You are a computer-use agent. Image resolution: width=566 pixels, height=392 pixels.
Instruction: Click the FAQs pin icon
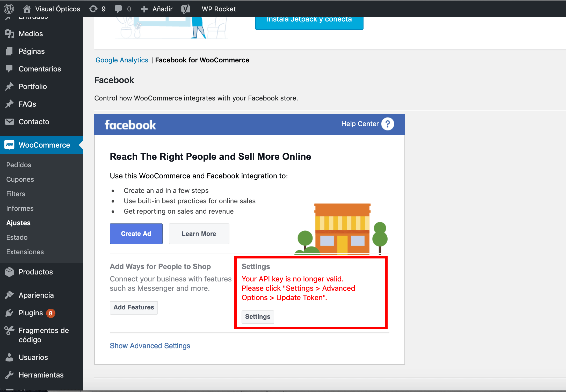pyautogui.click(x=9, y=104)
